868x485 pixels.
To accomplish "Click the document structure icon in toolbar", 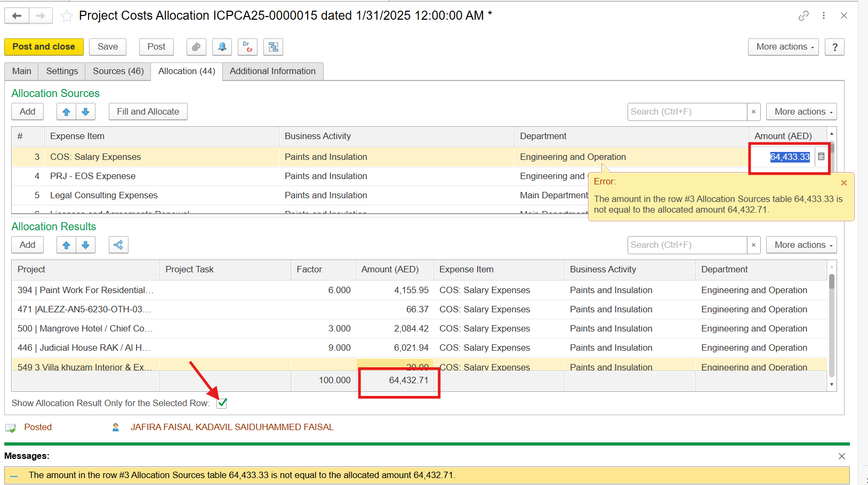I will pos(273,47).
